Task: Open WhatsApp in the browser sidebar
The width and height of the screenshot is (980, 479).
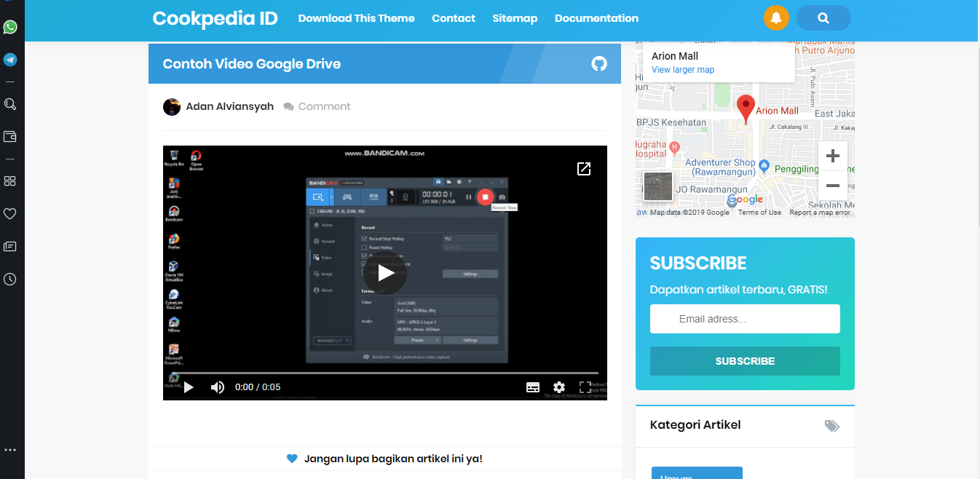Action: [10, 27]
